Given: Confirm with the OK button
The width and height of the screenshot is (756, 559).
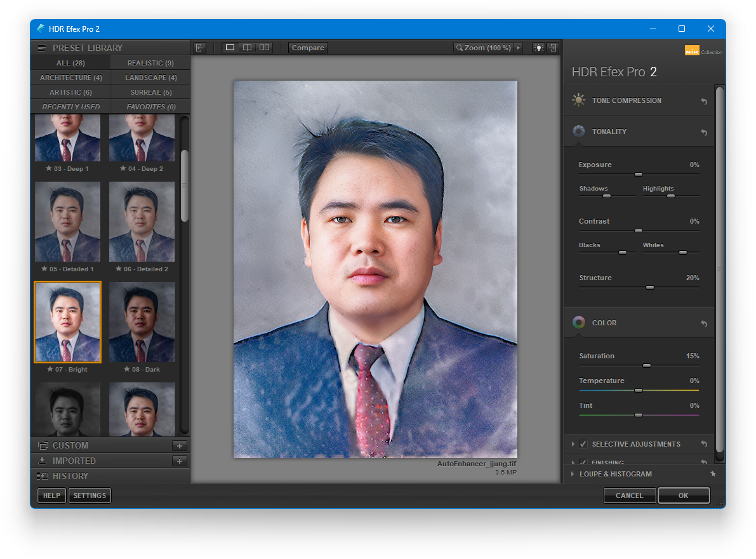Looking at the screenshot, I should click(x=683, y=495).
